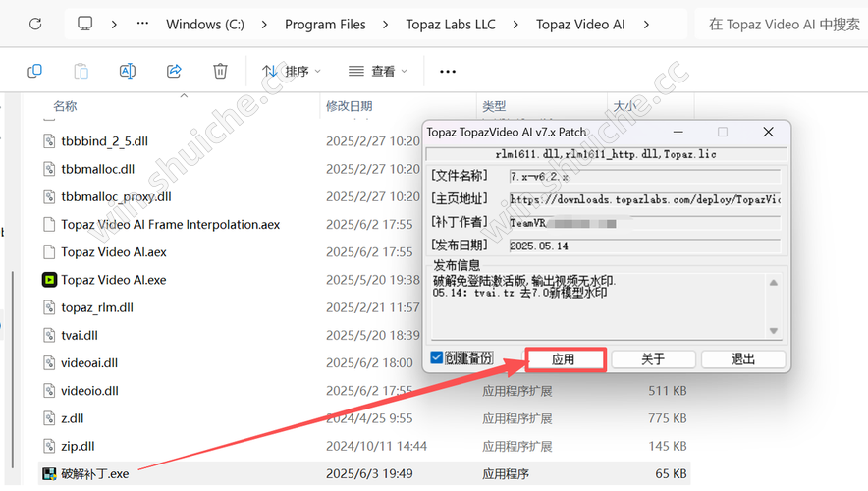Viewport: 868px width, 491px height.
Task: Click the Share icon in the Explorer toolbar
Action: click(x=174, y=71)
